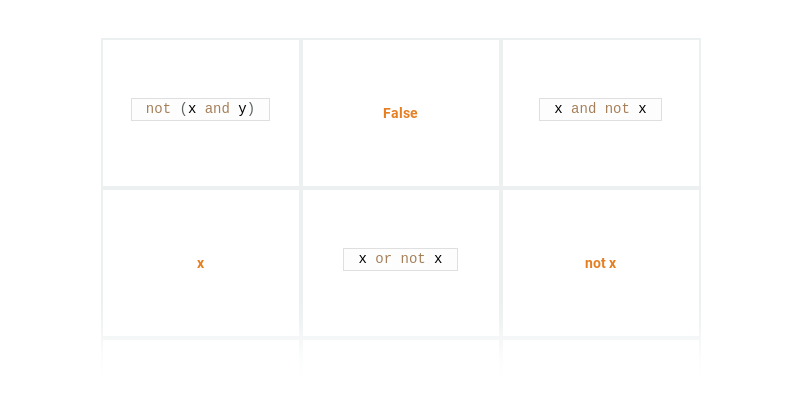Viewport: 800px width, 400px height.
Task: Click the orange not x text
Action: [x=601, y=263]
